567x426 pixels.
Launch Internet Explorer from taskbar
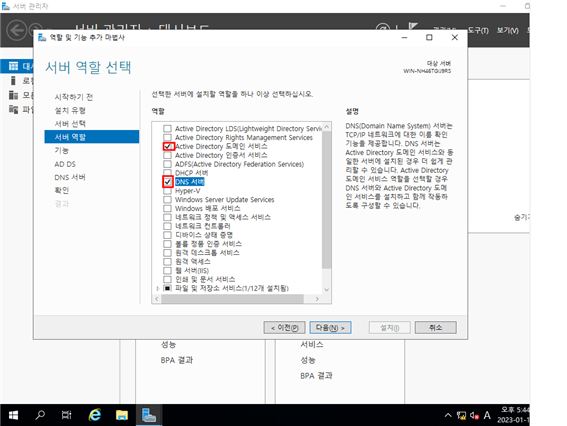tap(95, 415)
